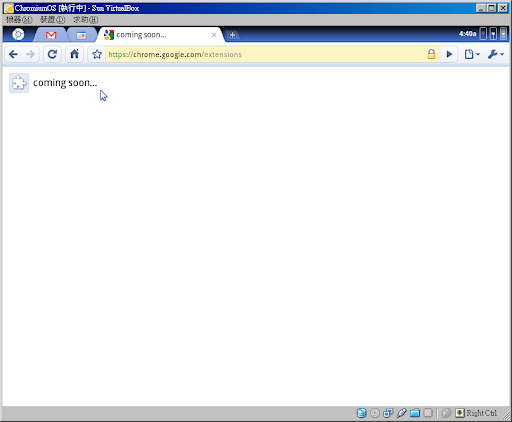Reload the current page
The image size is (512, 422).
(52, 54)
